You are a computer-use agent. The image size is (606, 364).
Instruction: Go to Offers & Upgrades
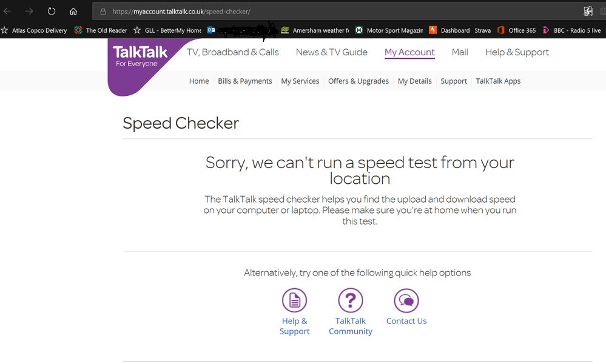click(358, 81)
